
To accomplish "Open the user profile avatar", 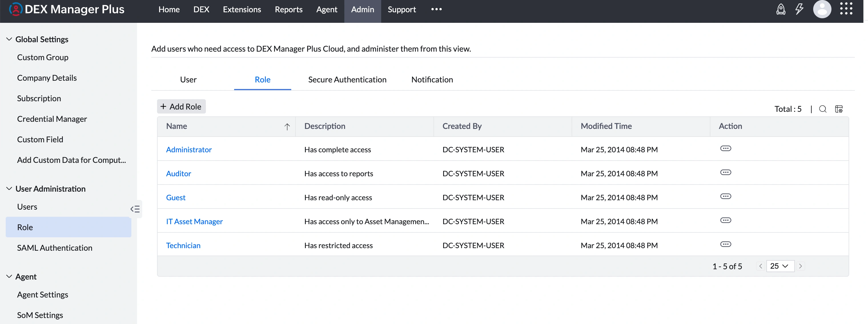I will (x=822, y=9).
